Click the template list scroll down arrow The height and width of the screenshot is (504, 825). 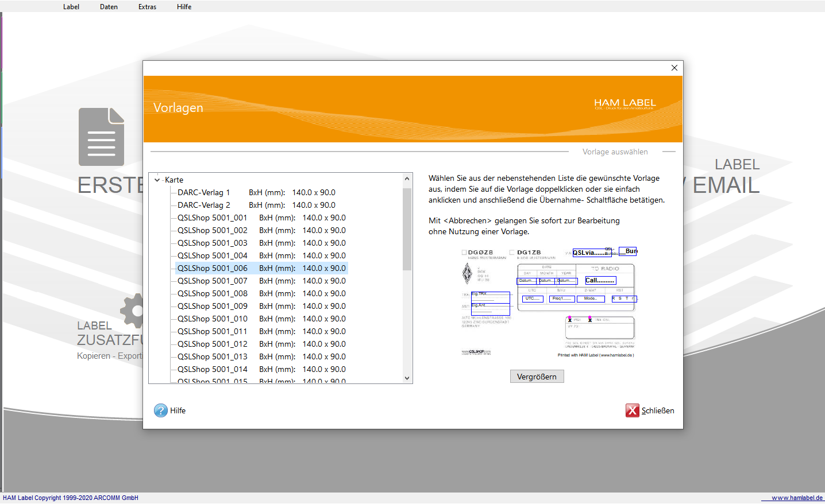[407, 378]
